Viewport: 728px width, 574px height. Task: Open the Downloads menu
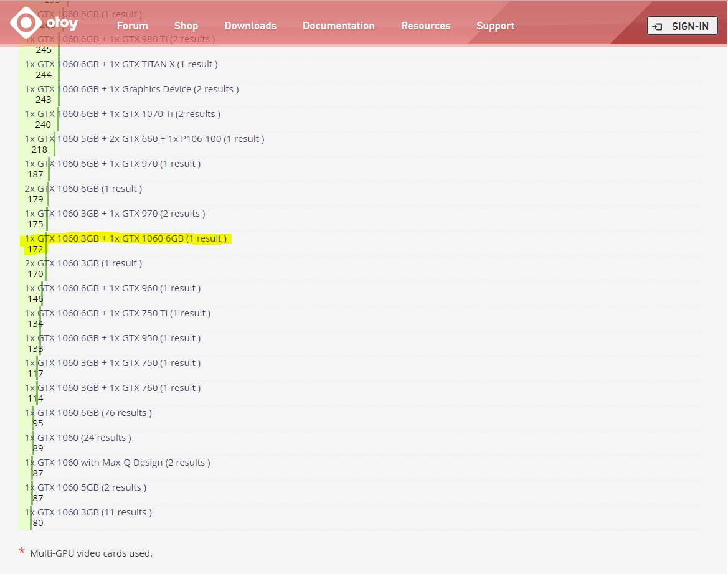pyautogui.click(x=250, y=26)
